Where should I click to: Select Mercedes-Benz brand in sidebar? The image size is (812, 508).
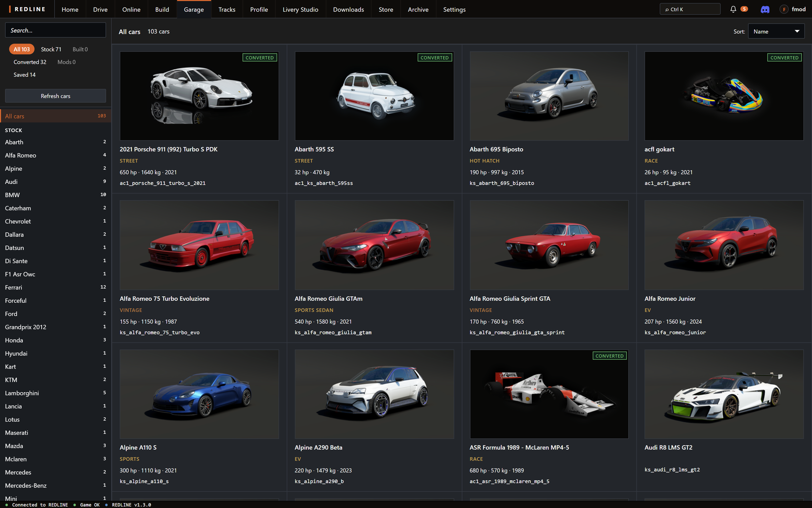(55, 486)
